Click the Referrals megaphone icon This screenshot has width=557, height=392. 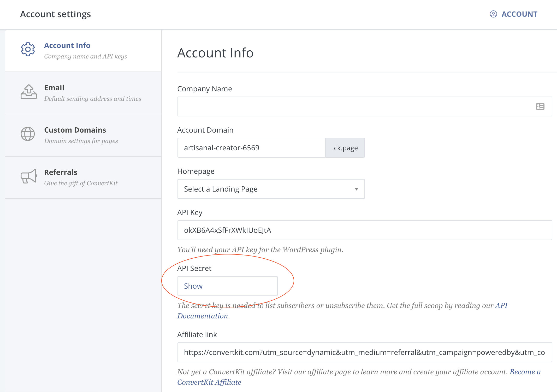pos(29,176)
